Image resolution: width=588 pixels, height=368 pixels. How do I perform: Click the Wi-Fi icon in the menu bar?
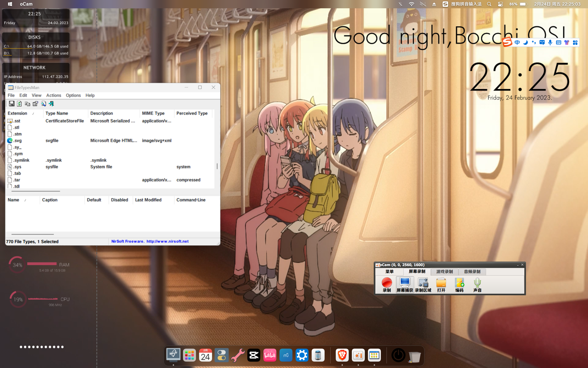click(411, 4)
